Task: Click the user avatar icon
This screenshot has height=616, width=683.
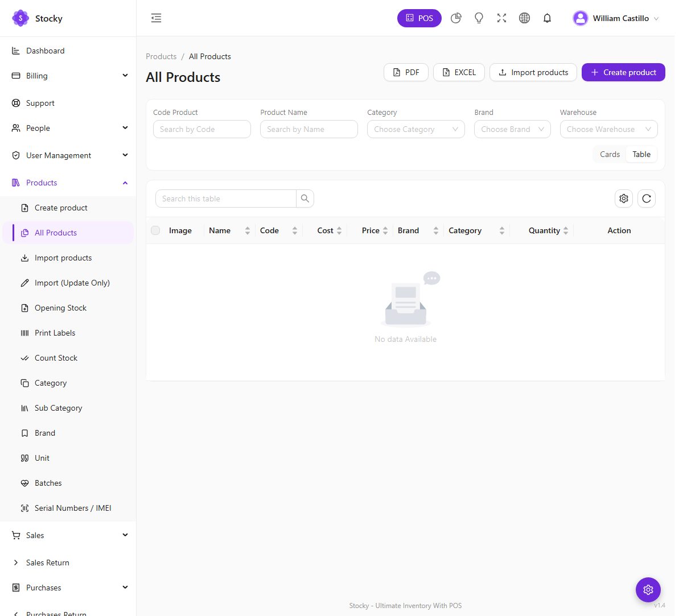Action: click(581, 18)
